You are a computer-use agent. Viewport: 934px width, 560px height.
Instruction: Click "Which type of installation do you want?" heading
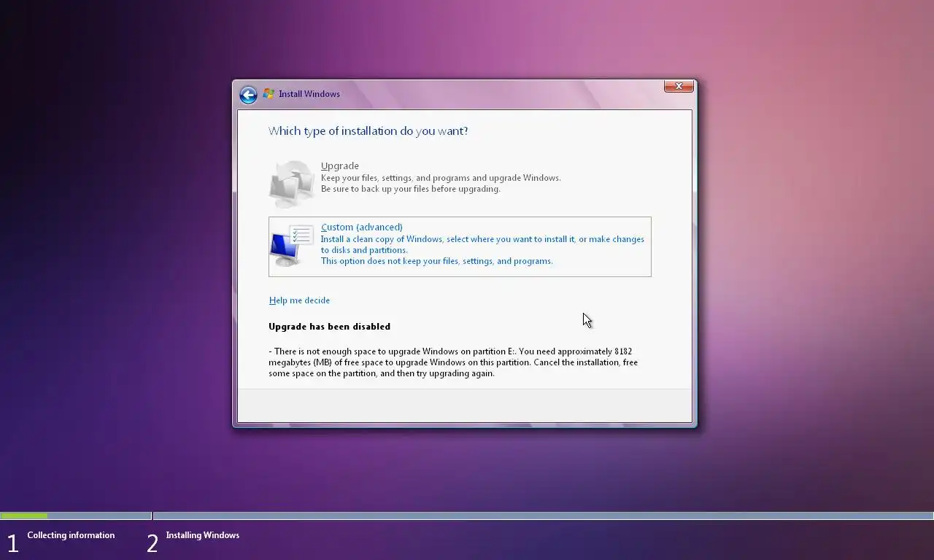pos(368,131)
